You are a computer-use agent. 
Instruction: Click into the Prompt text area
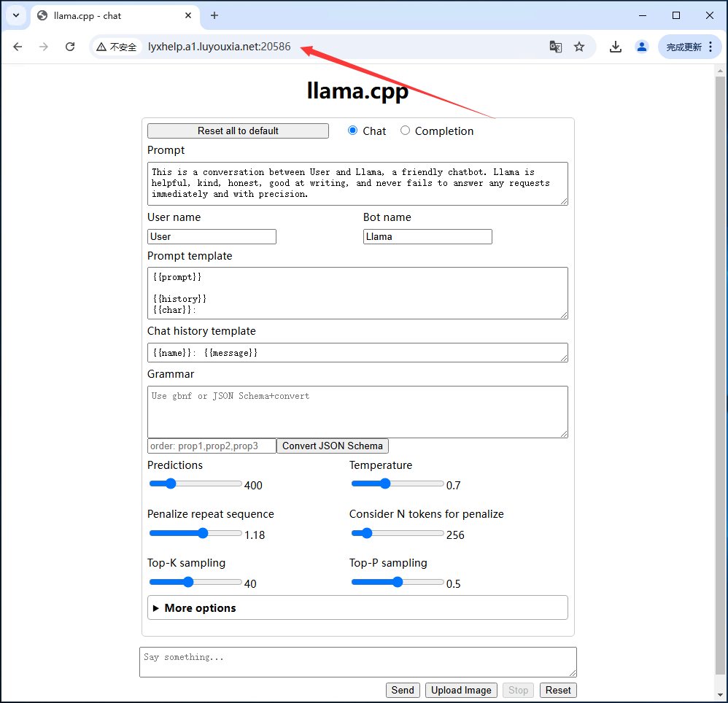pyautogui.click(x=357, y=184)
